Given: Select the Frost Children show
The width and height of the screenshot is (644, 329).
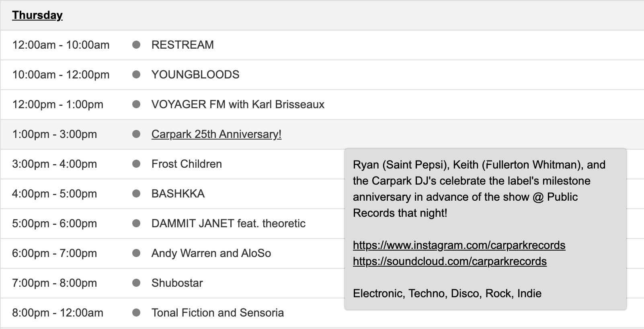Looking at the screenshot, I should pyautogui.click(x=187, y=164).
